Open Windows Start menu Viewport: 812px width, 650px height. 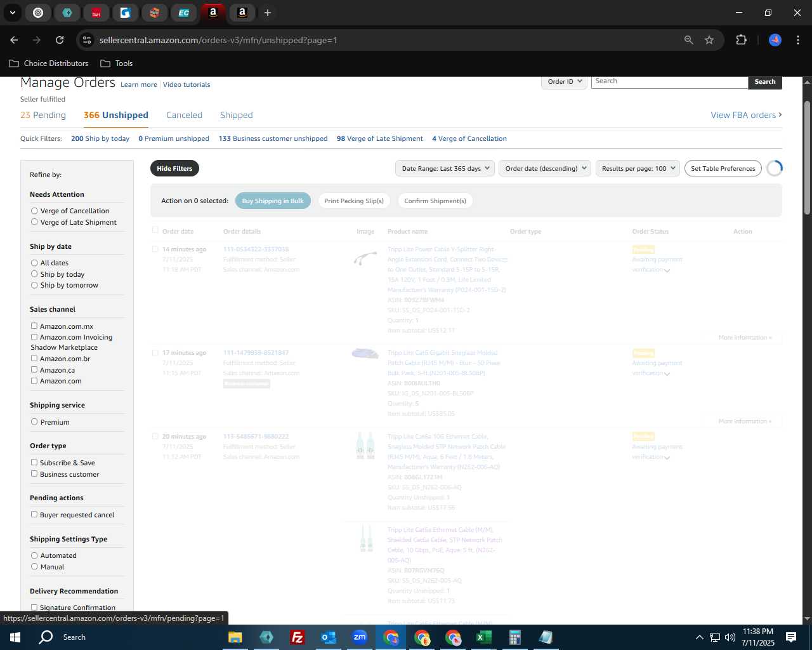point(15,637)
